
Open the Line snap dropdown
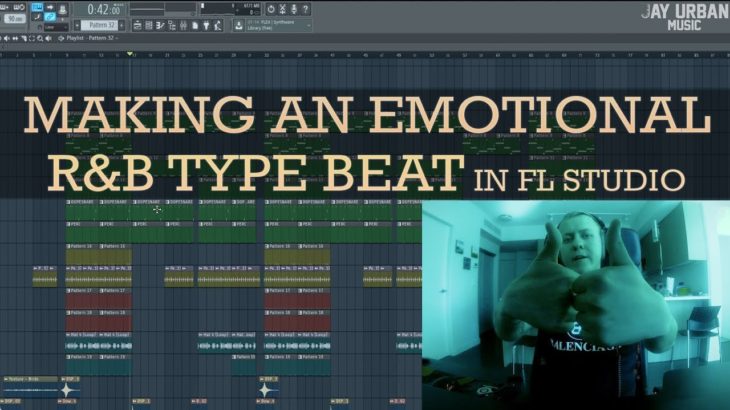click(x=56, y=27)
